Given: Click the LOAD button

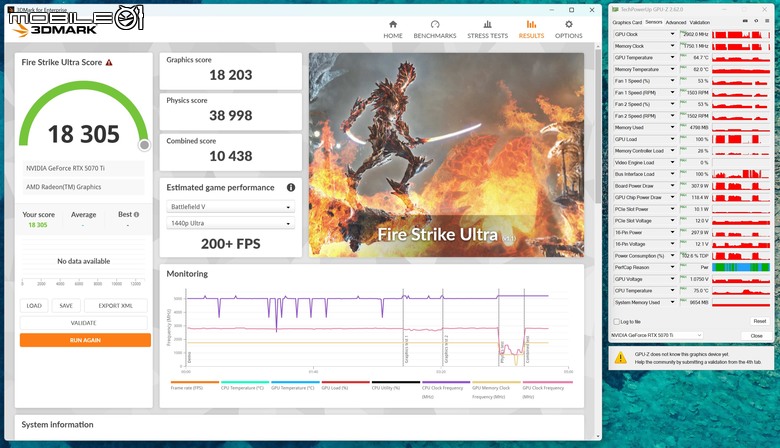Looking at the screenshot, I should pos(34,306).
